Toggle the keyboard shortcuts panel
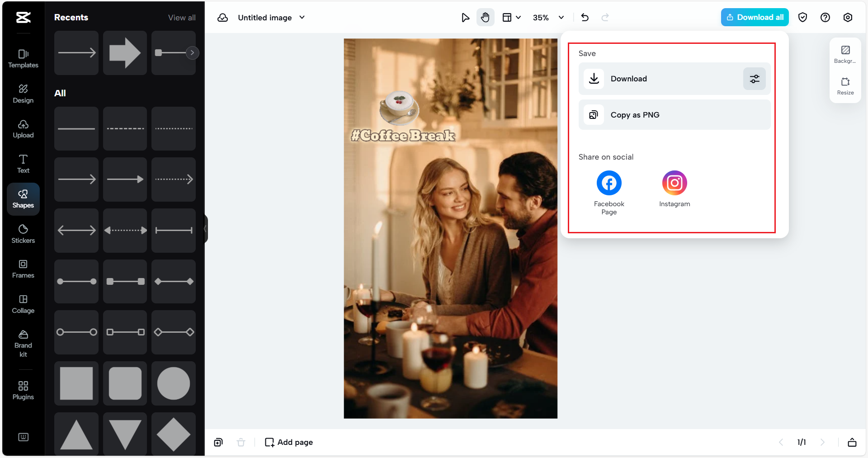The height and width of the screenshot is (458, 868). 23,437
